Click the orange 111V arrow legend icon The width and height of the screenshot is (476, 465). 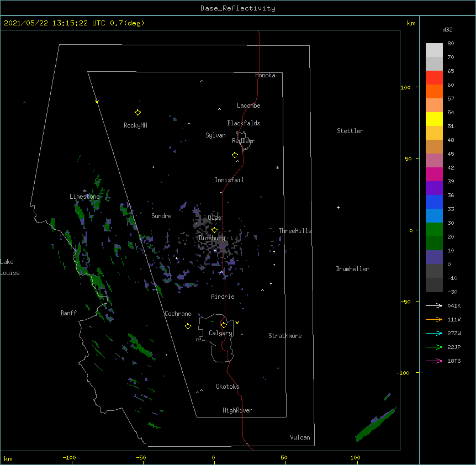click(434, 319)
